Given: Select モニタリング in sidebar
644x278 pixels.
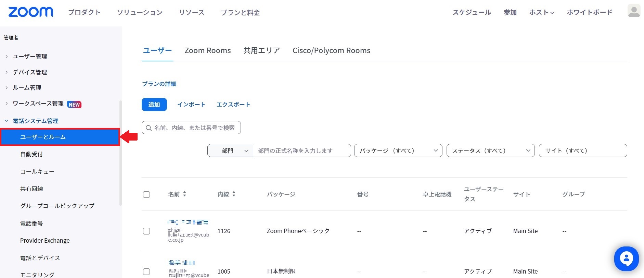Looking at the screenshot, I should click(x=37, y=275).
